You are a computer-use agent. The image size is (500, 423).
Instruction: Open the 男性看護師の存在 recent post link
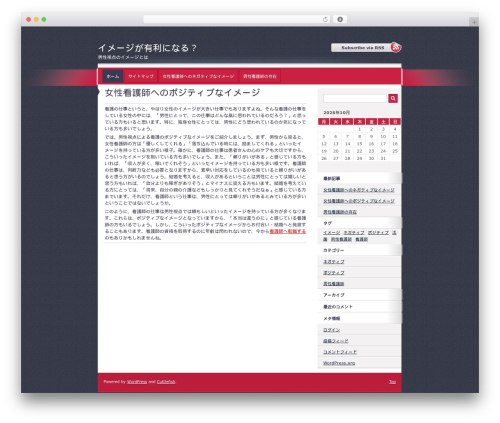coord(340,212)
